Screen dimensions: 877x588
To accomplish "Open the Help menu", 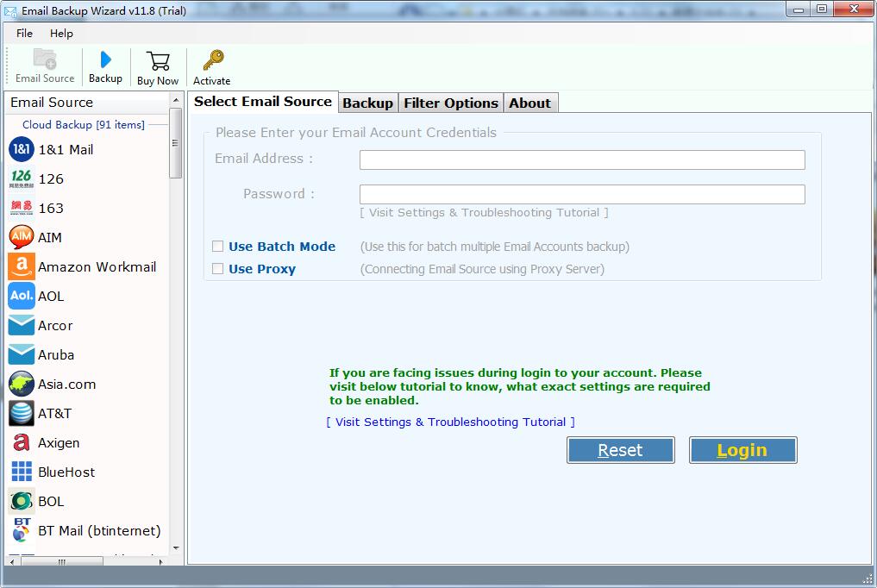I will pyautogui.click(x=61, y=33).
